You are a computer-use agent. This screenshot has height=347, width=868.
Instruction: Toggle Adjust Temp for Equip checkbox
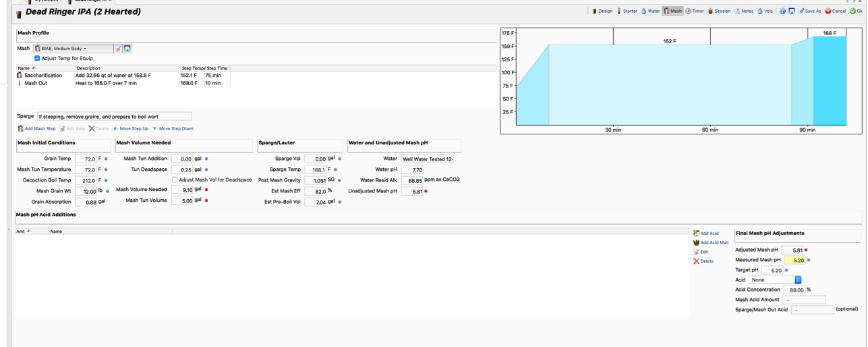[x=37, y=59]
